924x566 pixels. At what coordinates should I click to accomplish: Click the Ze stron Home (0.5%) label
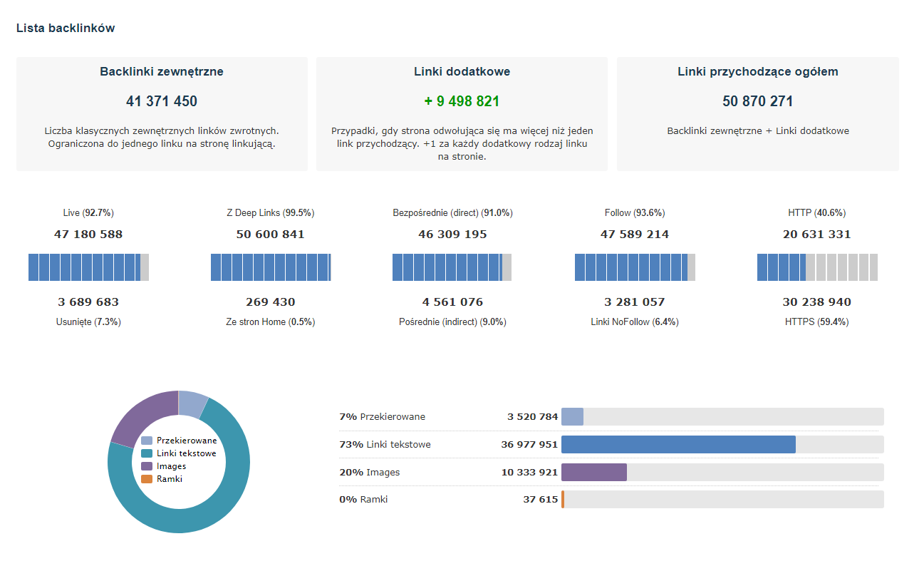[271, 322]
